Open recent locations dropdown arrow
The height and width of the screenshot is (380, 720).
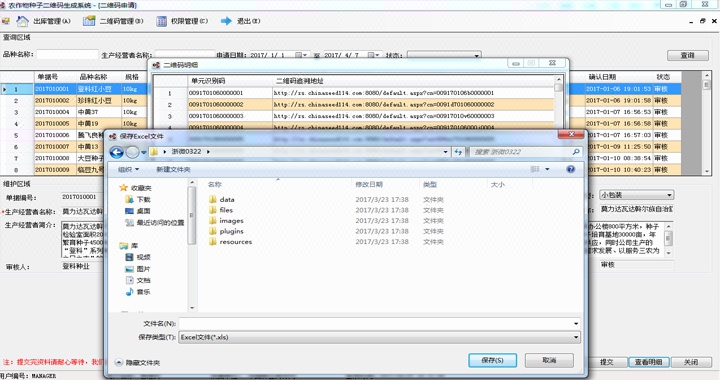click(144, 152)
